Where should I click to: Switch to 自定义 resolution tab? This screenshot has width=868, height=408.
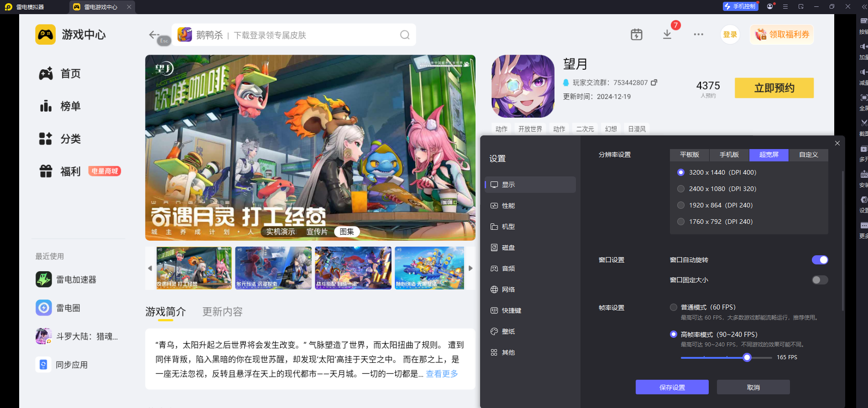pyautogui.click(x=809, y=155)
